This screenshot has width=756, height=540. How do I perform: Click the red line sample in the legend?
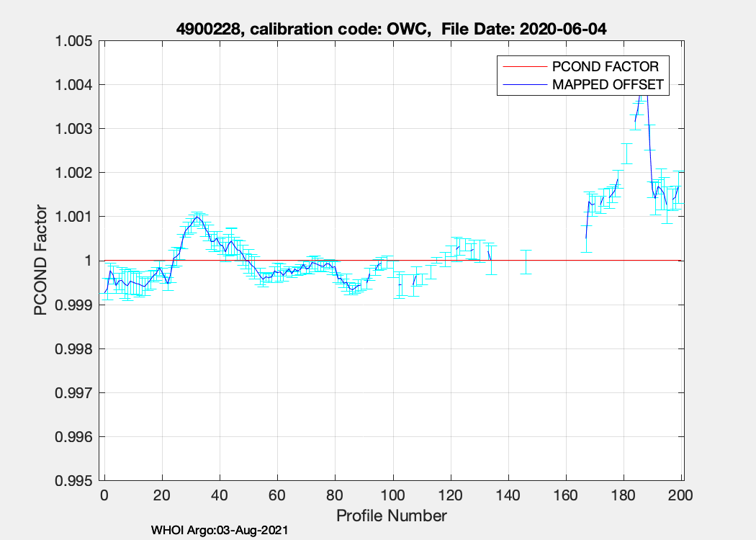click(x=523, y=67)
